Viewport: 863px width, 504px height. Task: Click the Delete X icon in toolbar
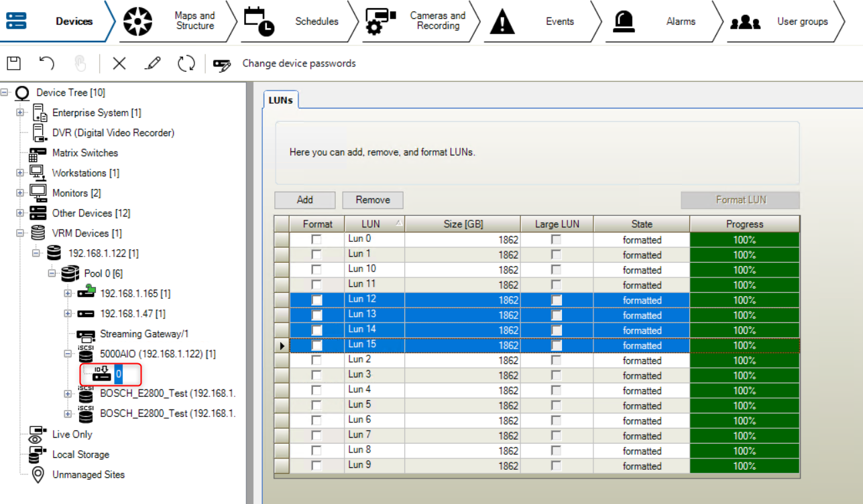click(119, 64)
